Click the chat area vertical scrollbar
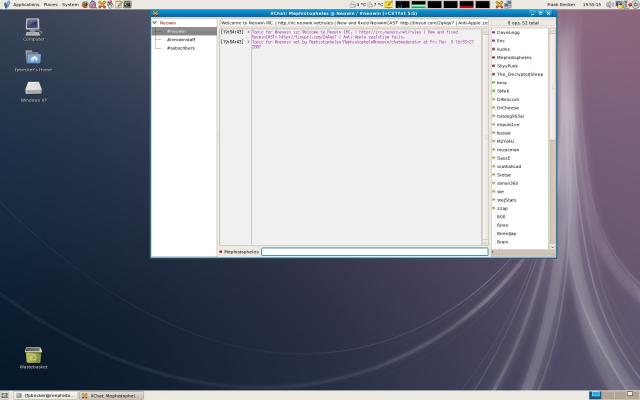 click(485, 137)
